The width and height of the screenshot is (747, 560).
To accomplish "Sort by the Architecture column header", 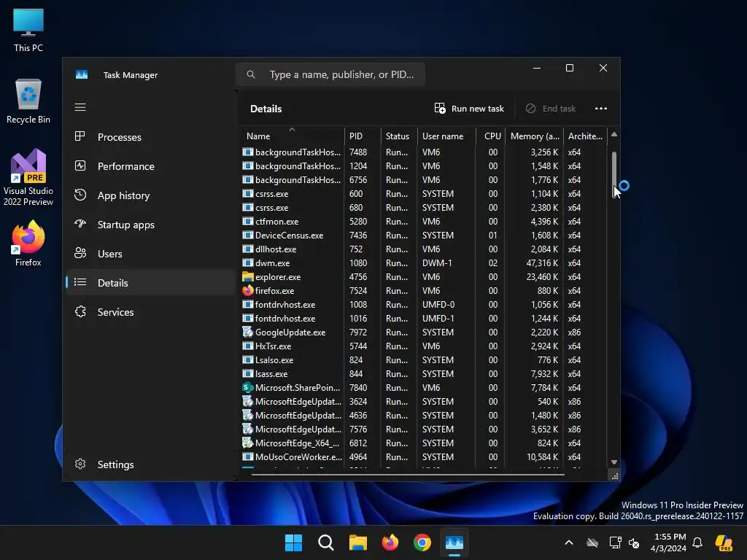I will 586,136.
